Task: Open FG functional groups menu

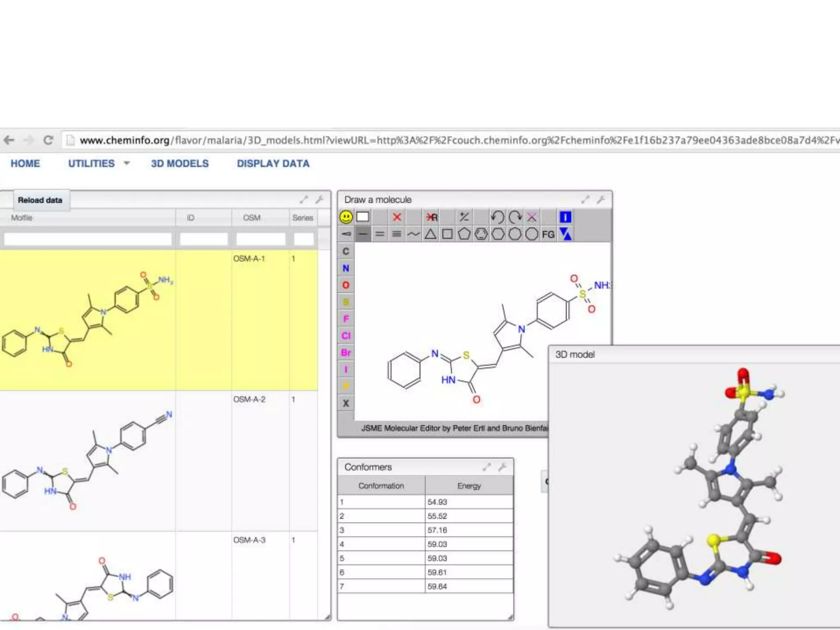Action: pyautogui.click(x=548, y=234)
